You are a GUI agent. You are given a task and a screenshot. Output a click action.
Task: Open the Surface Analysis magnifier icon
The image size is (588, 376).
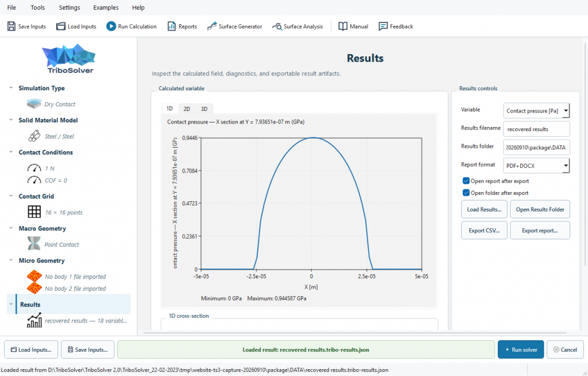277,26
